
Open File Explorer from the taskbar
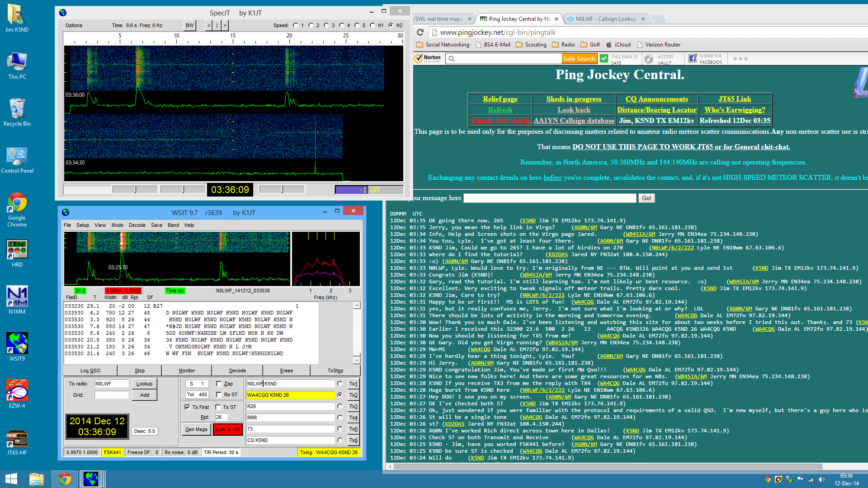click(x=37, y=479)
